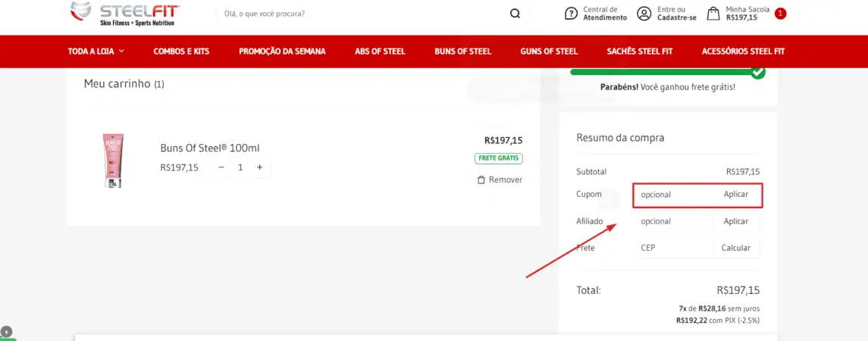
Task: Click the Remover link
Action: [x=506, y=180]
